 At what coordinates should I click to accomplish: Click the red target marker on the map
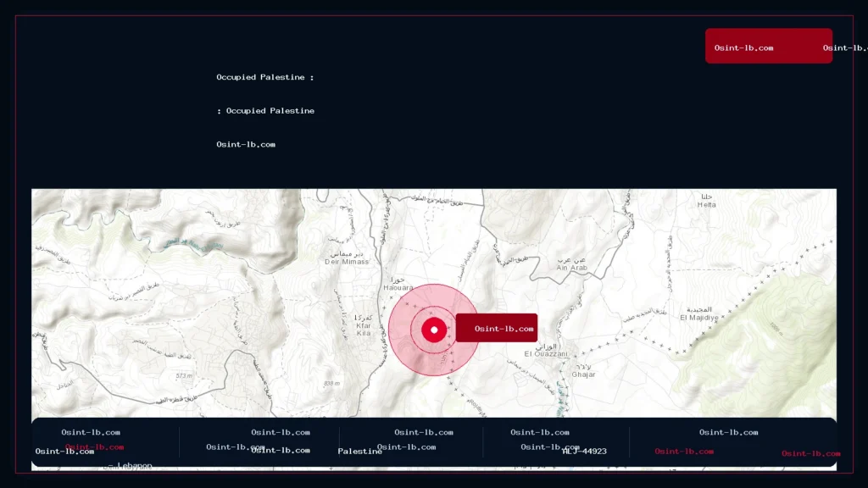434,330
